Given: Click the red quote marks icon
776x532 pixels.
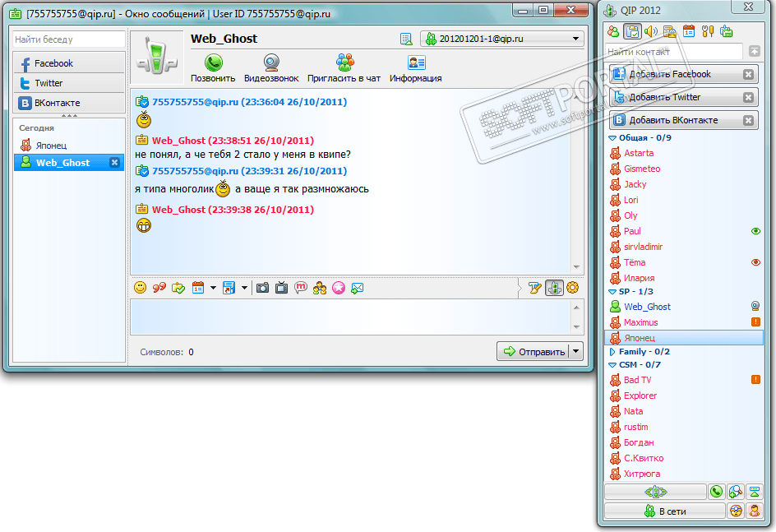Looking at the screenshot, I should click(x=159, y=288).
